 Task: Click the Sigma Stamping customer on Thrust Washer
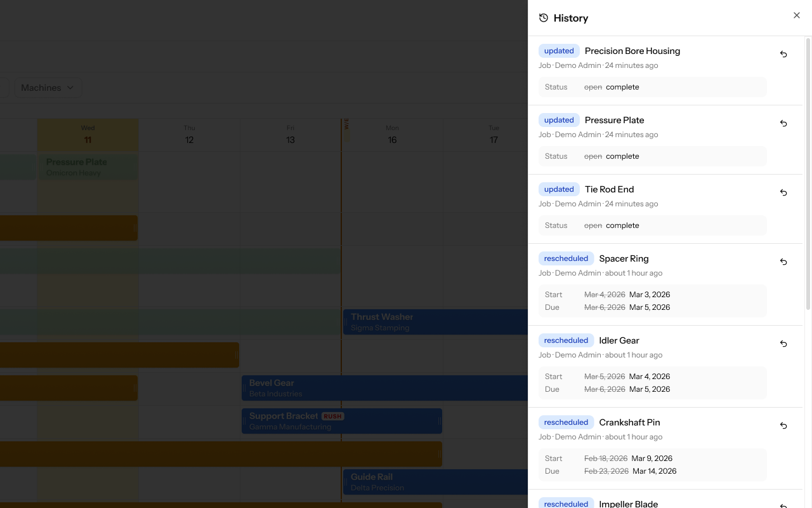coord(380,328)
